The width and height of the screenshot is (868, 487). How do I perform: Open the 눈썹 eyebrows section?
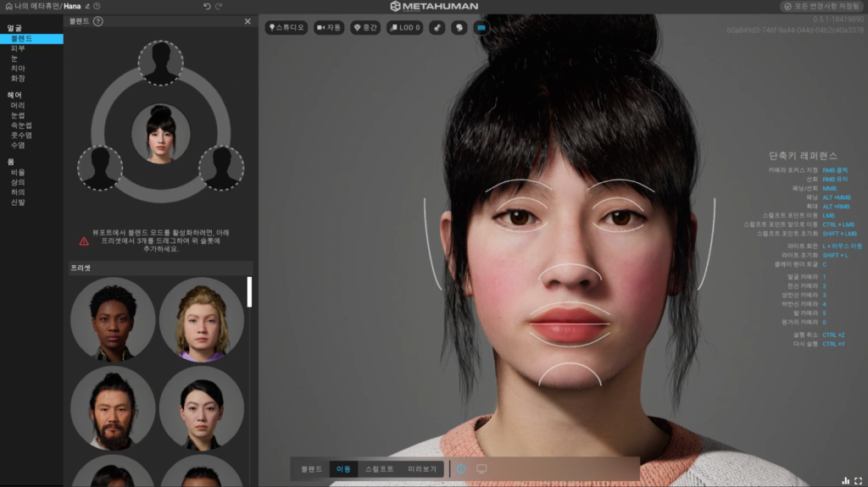(18, 115)
